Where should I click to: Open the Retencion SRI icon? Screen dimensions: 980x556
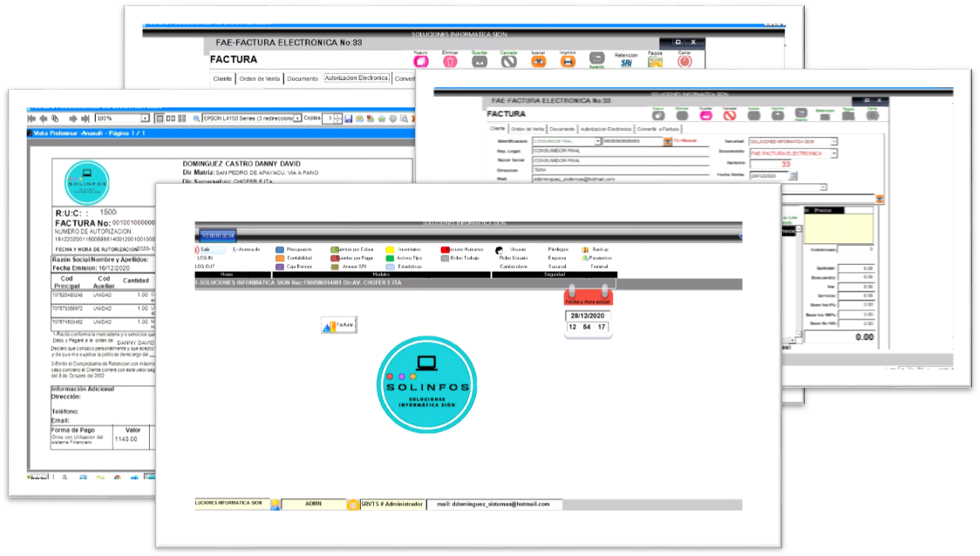click(626, 62)
